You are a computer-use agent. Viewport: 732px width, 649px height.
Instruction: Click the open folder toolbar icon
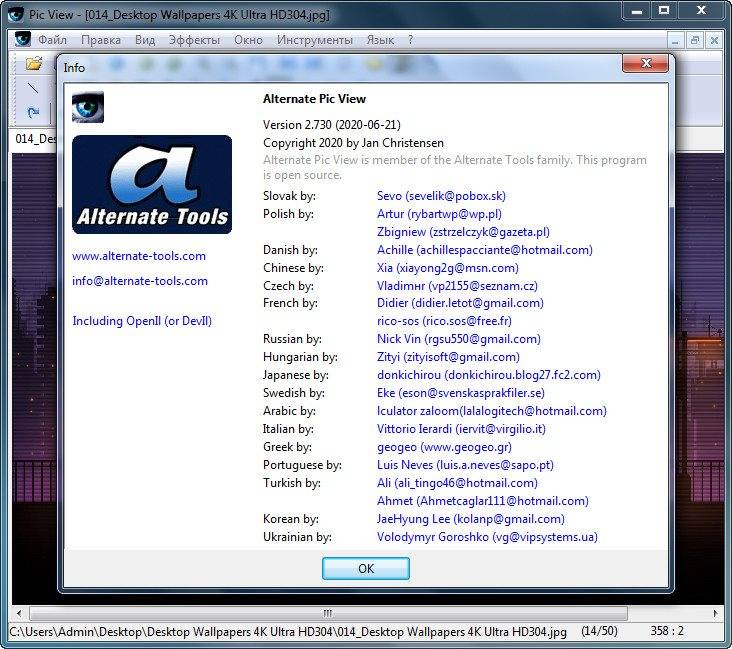(x=34, y=63)
